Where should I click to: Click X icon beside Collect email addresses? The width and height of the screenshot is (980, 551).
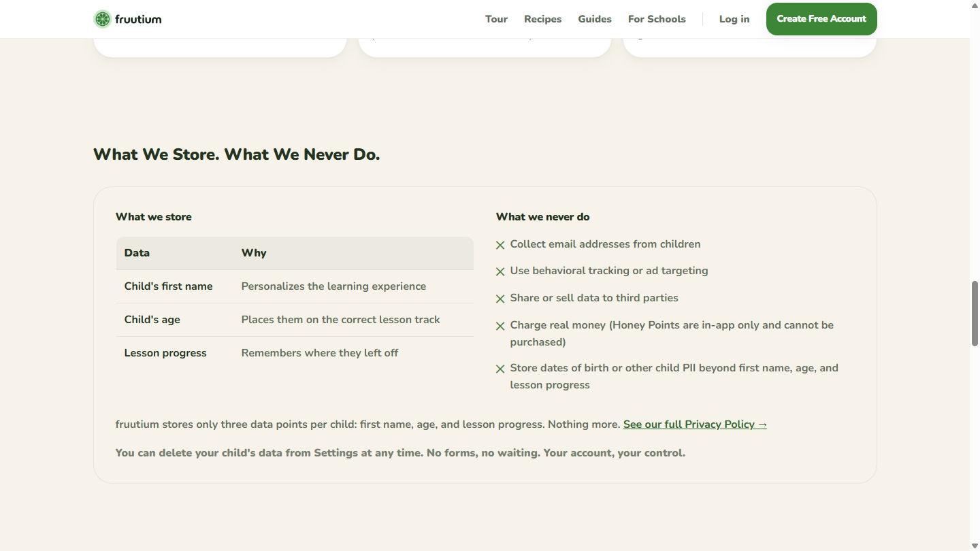click(500, 245)
